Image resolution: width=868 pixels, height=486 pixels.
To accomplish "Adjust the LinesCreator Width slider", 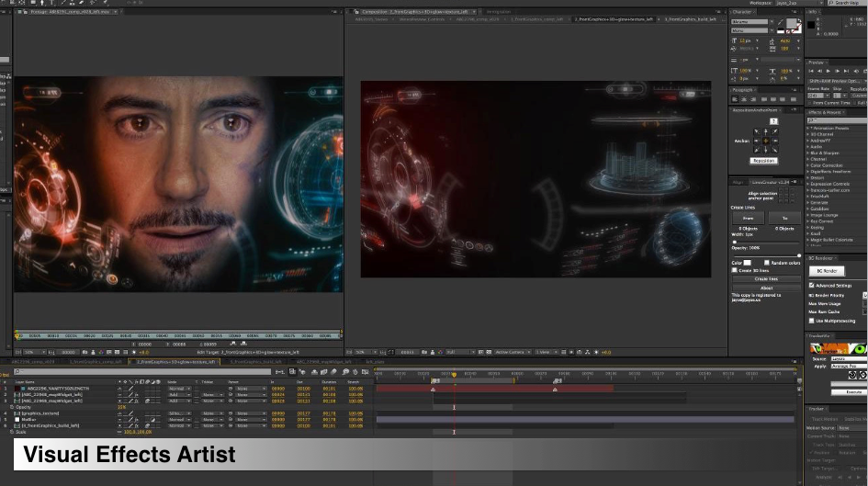I will pyautogui.click(x=766, y=242).
